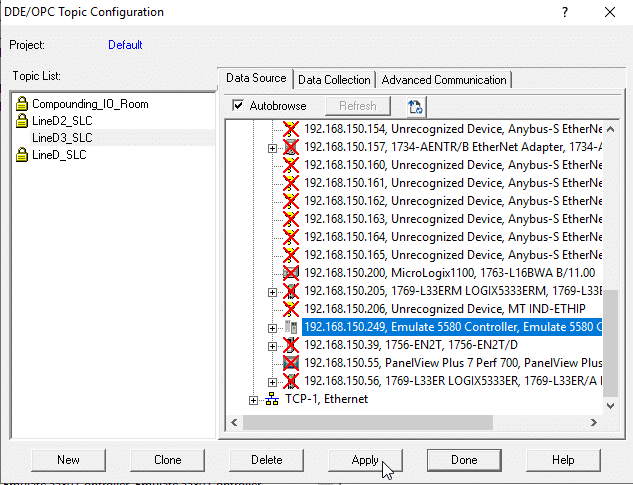The image size is (633, 485).
Task: Select the 192.168.150.163 Unrecognized Device row
Action: click(x=453, y=219)
